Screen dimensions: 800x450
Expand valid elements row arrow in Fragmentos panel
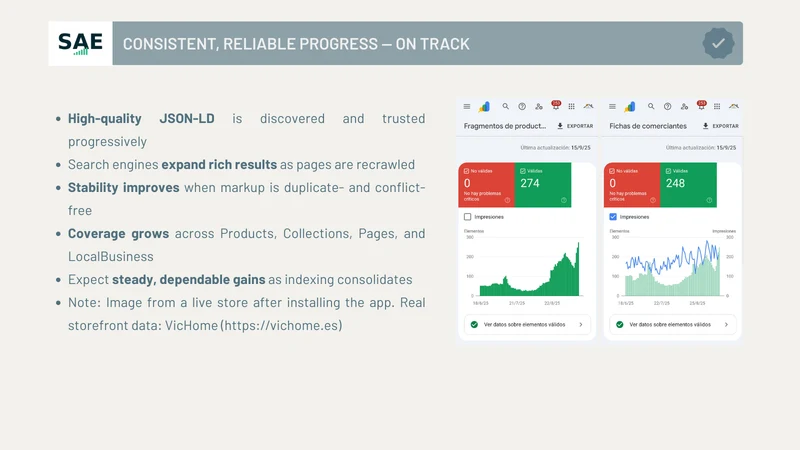pyautogui.click(x=581, y=324)
